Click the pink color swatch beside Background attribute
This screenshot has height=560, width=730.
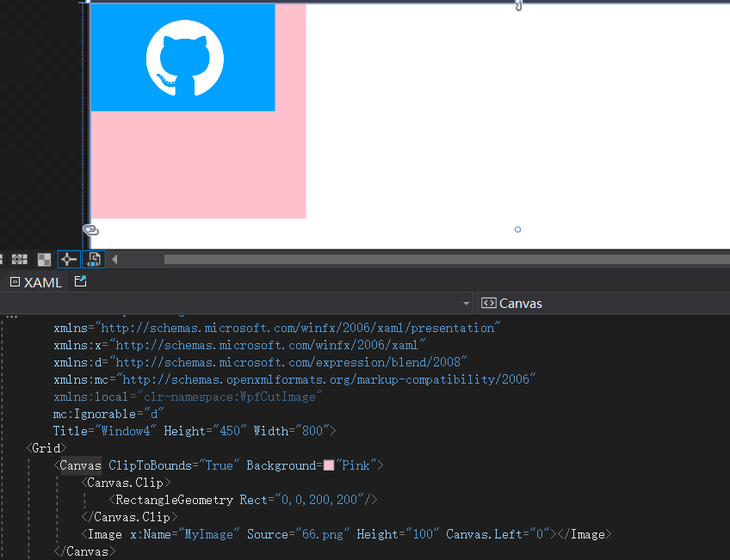[328, 465]
